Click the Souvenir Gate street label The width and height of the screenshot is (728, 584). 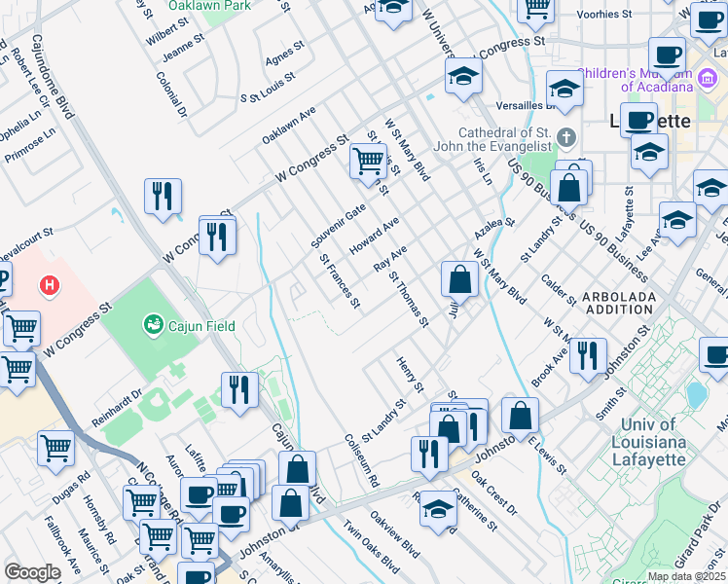(339, 226)
